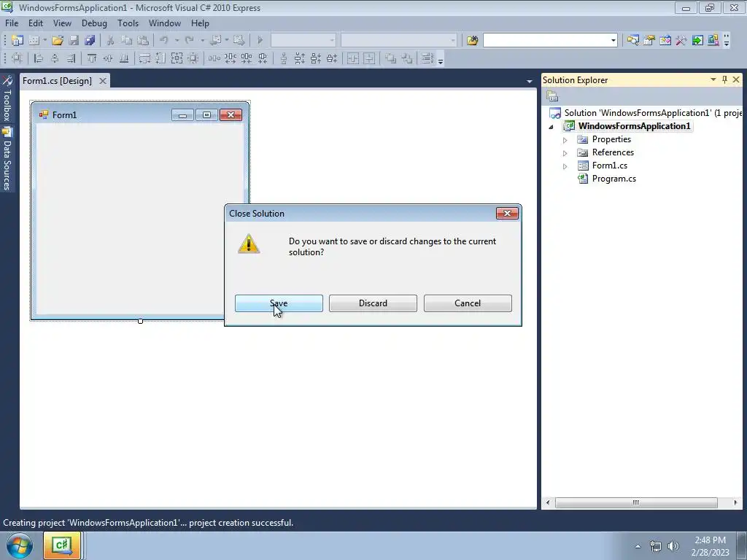This screenshot has width=747, height=560.
Task: Expand the Form1.cs node in Solution Explorer
Action: pyautogui.click(x=565, y=167)
